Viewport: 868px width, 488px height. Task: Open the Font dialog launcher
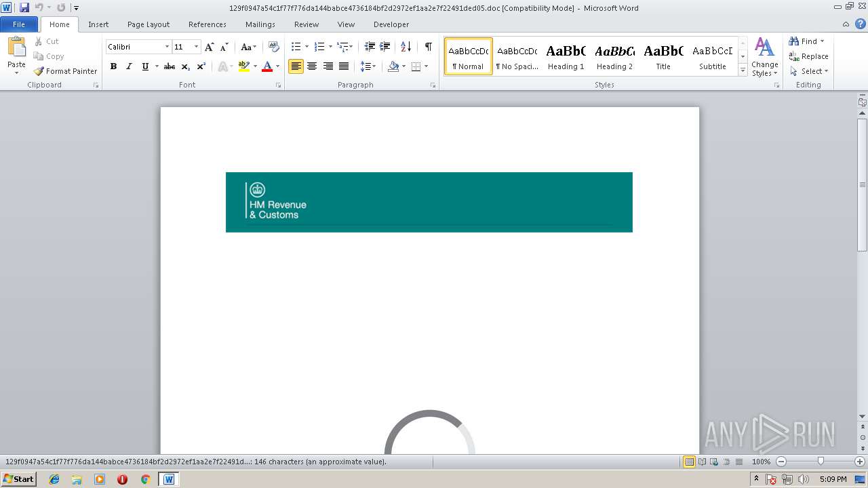click(x=279, y=85)
